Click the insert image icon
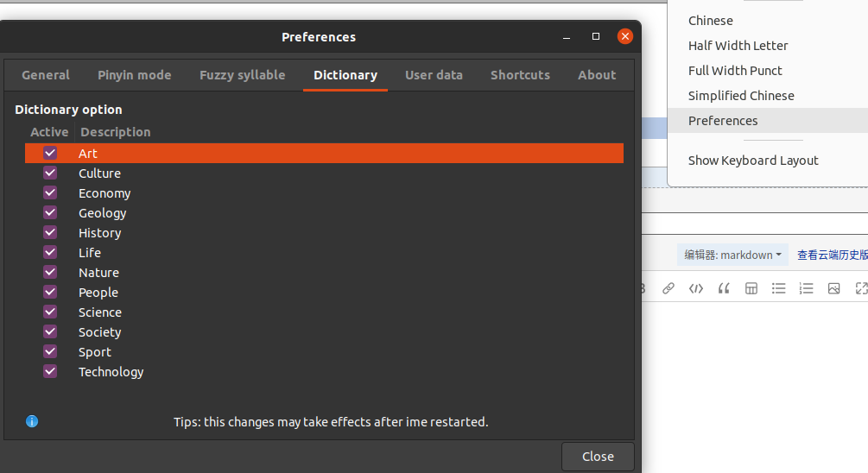This screenshot has height=473, width=868. click(833, 288)
